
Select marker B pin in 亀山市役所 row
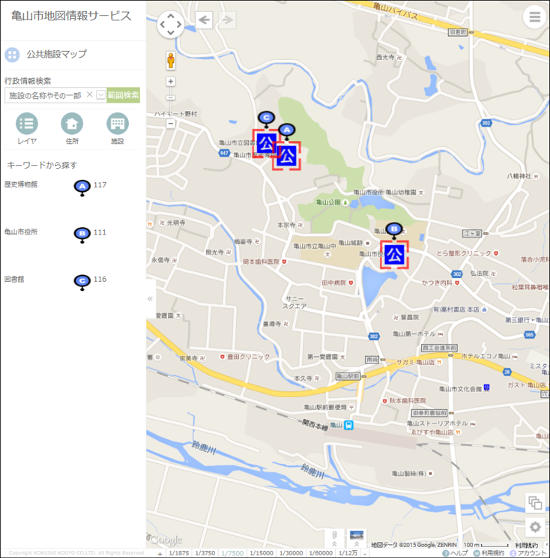pos(82,235)
